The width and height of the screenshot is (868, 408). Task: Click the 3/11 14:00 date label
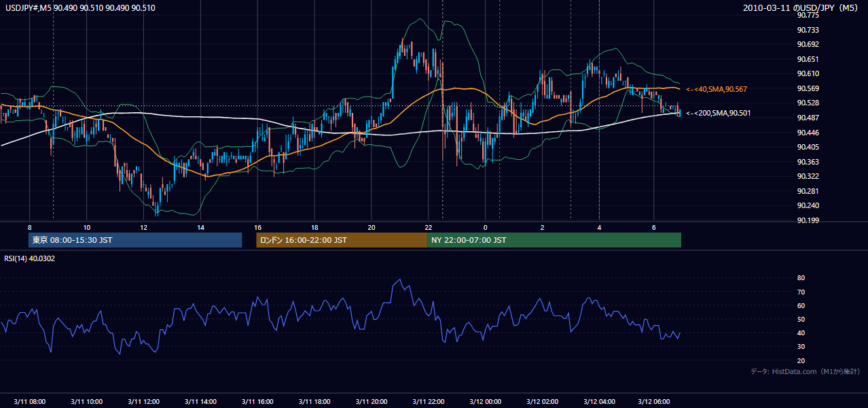pos(200,402)
